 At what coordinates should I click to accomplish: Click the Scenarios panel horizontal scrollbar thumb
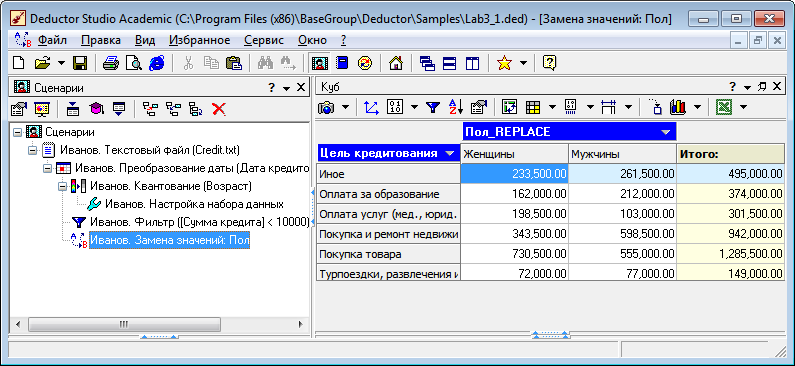pyautogui.click(x=124, y=324)
